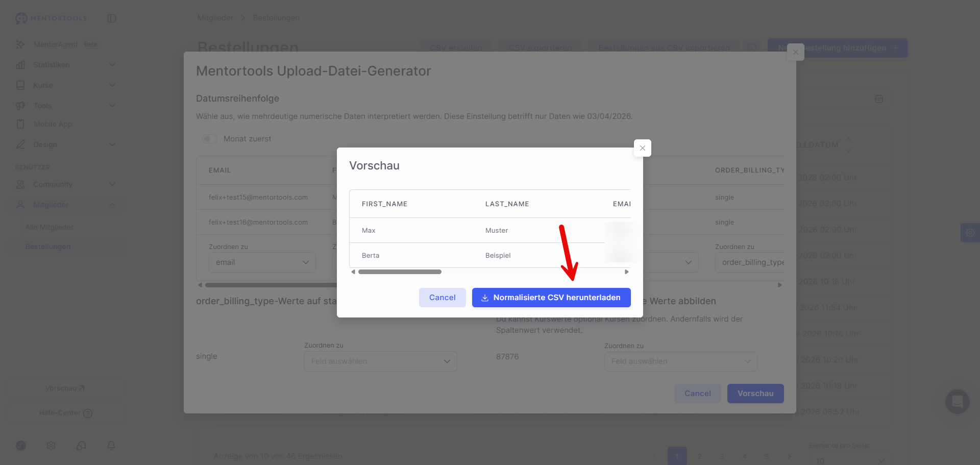Click the Vorschau button in the generator dialog

(x=755, y=394)
